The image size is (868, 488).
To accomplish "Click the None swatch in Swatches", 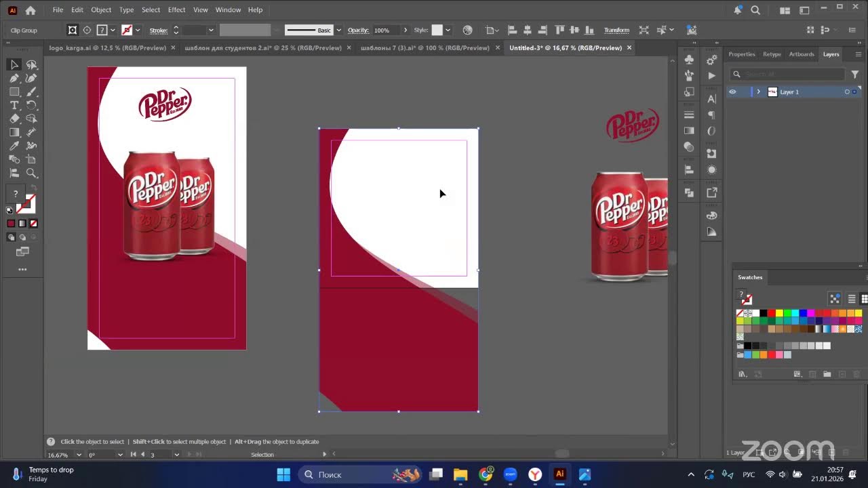I will 740,313.
